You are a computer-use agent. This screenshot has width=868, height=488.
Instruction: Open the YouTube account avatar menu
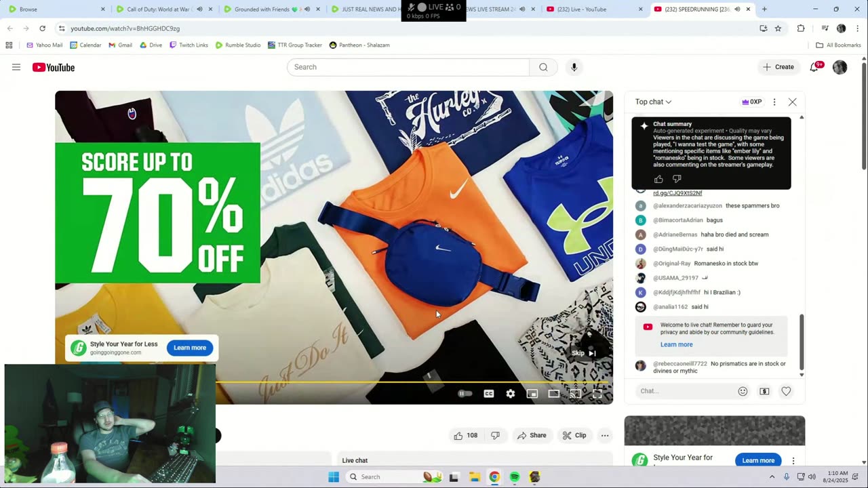840,67
